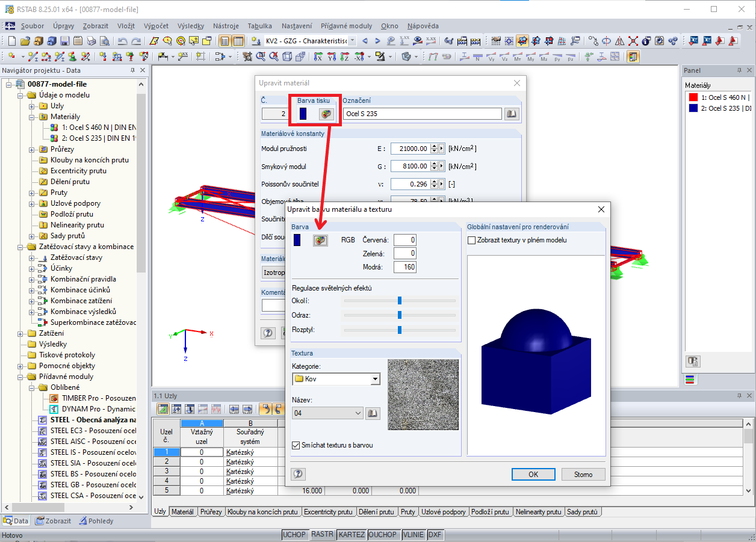The height and width of the screenshot is (542, 756).
Task: Click the View in Y direction icon
Action: (331, 57)
